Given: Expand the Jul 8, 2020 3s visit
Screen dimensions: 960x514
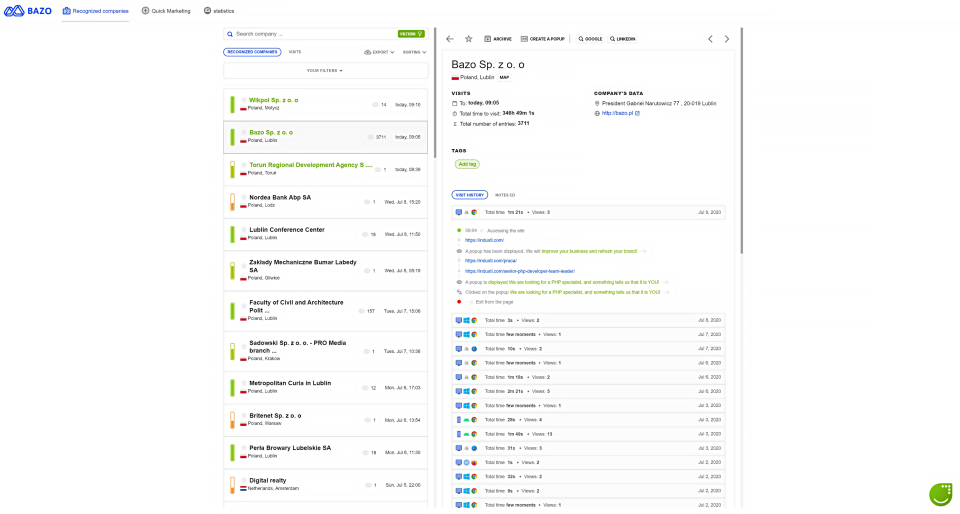Looking at the screenshot, I should pos(588,320).
